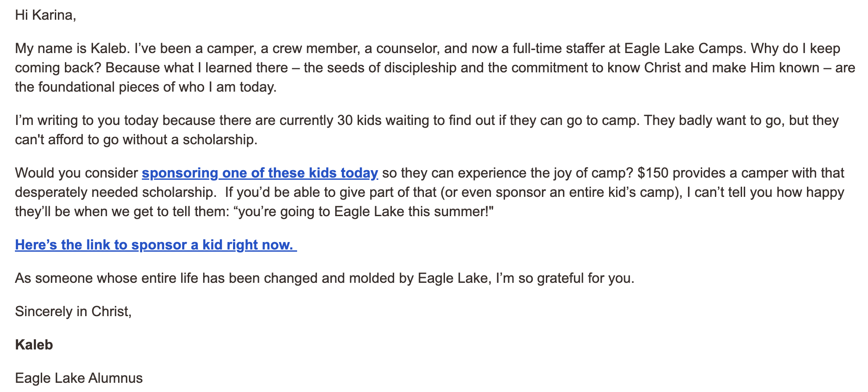This screenshot has height=392, width=868.
Task: Click the 'Hi Karina,' greeting line
Action: tap(45, 15)
